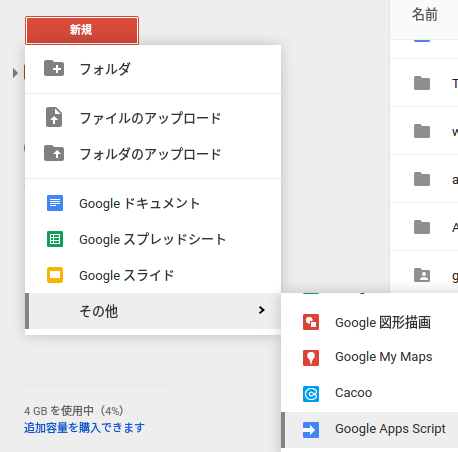Viewport: 458px width, 452px height.
Task: Click the その他 submenu chevron arrow
Action: (x=262, y=310)
